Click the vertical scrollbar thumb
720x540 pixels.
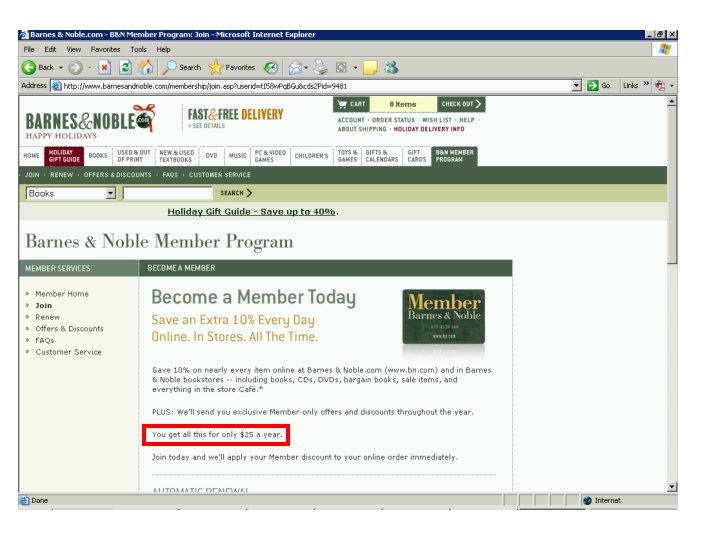click(x=672, y=184)
